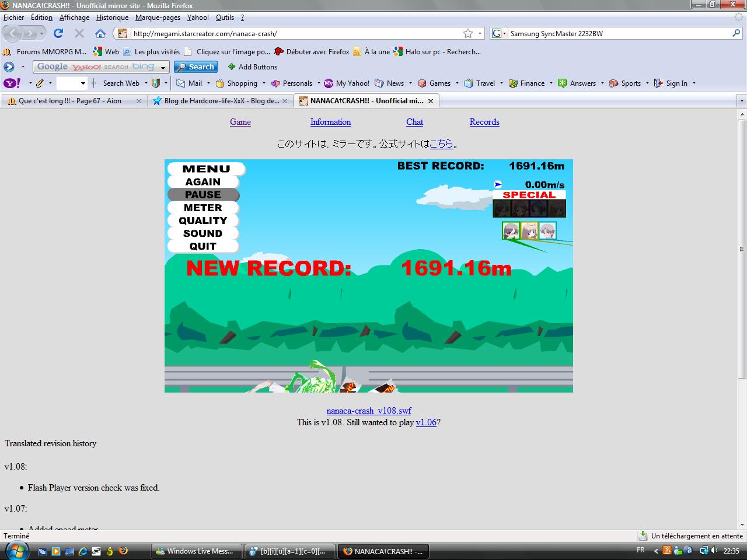Open the Édition menu
The width and height of the screenshot is (747, 560).
[41, 17]
